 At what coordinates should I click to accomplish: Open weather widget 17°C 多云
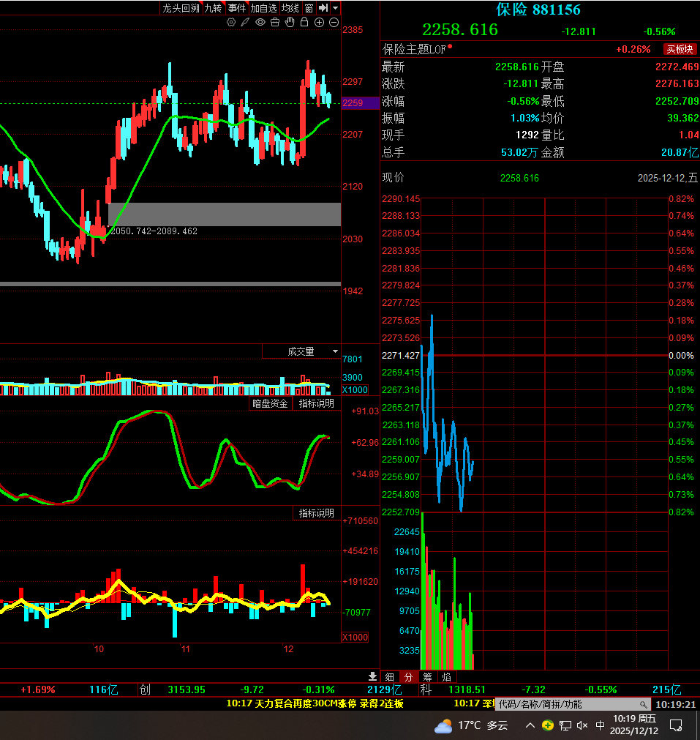(471, 725)
